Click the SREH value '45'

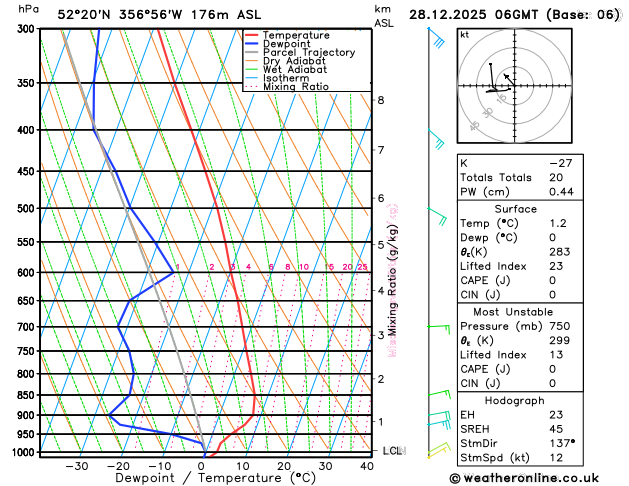(556, 429)
